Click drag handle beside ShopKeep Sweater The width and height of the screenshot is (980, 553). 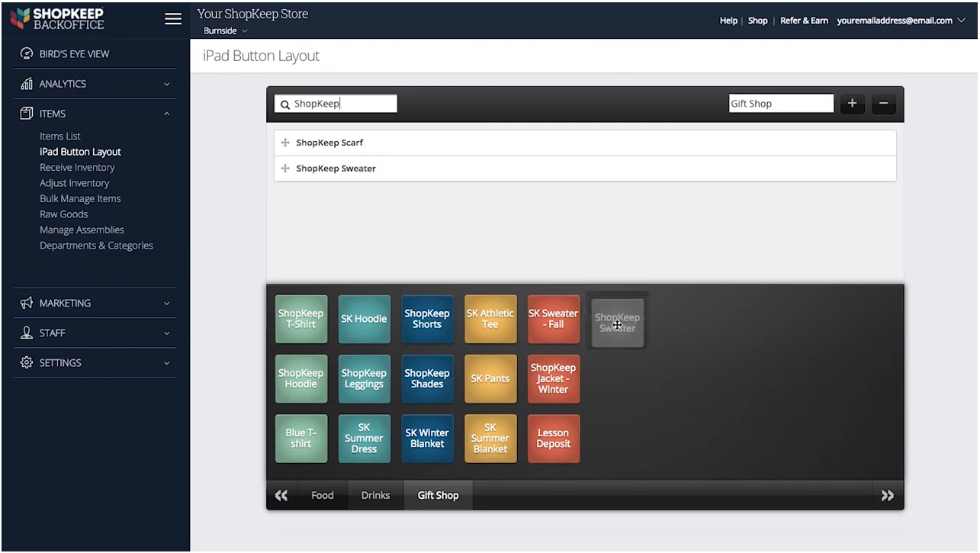click(x=285, y=169)
